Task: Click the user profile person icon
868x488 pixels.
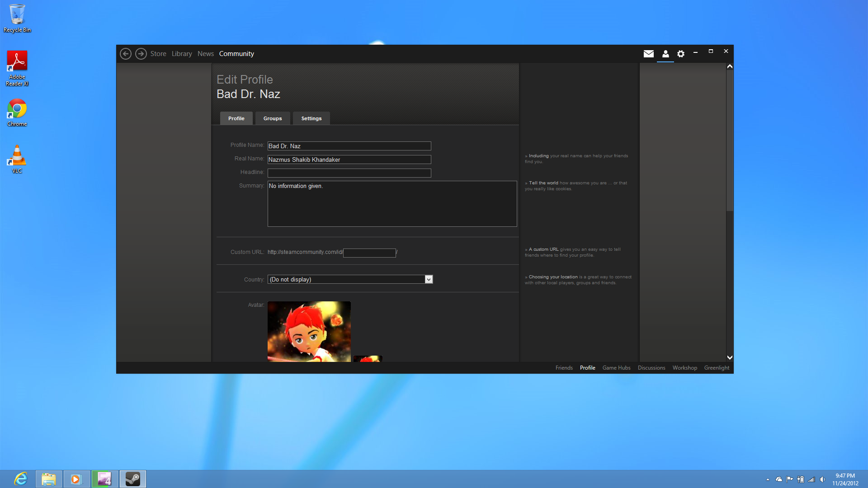Action: pyautogui.click(x=665, y=54)
